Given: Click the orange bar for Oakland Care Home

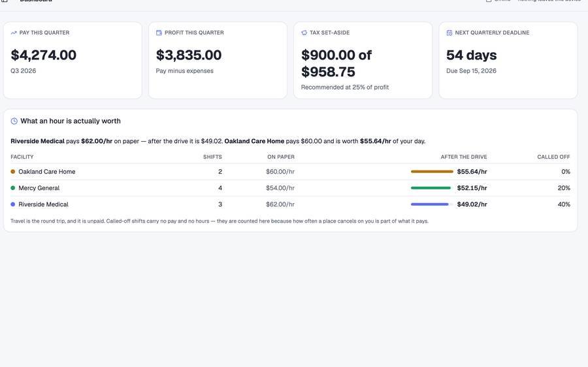Looking at the screenshot, I should (x=432, y=172).
